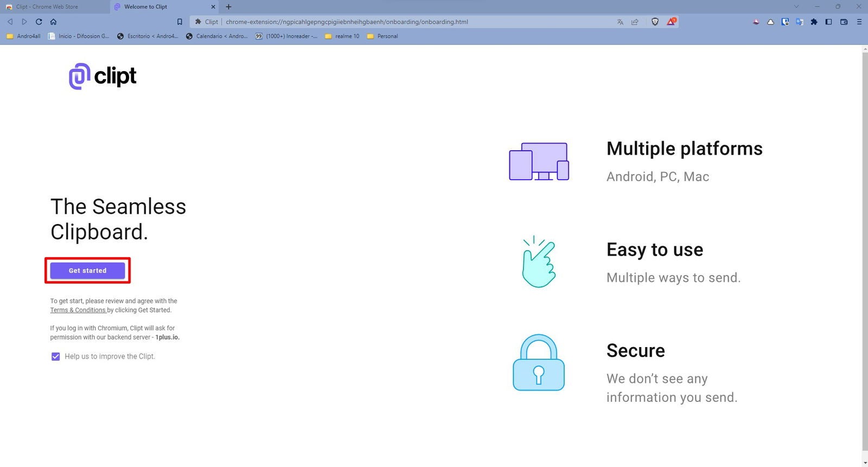Click the share page icon

635,22
